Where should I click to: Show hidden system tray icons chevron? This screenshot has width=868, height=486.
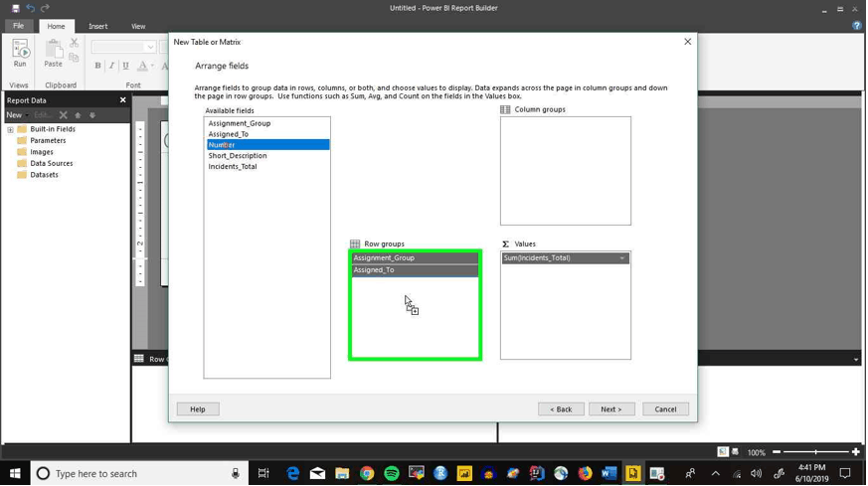[715, 474]
